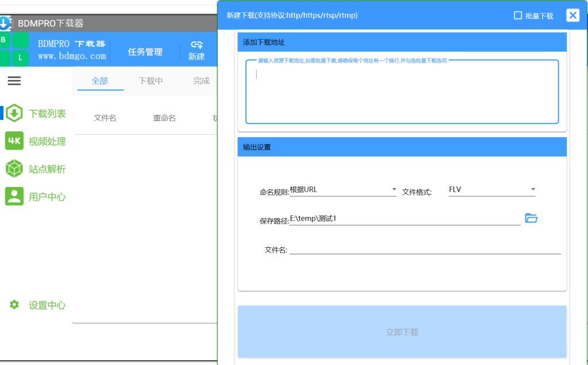Select 用户中心 in the sidebar

47,197
